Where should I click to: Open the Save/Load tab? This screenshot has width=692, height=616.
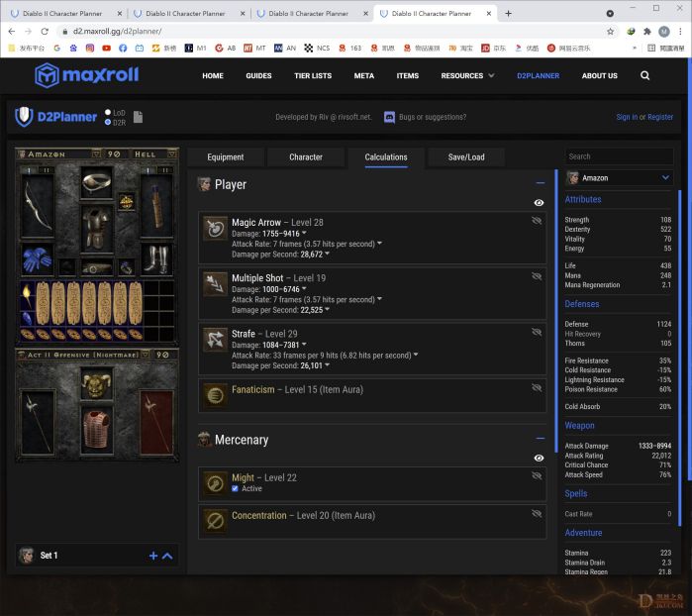coord(466,157)
